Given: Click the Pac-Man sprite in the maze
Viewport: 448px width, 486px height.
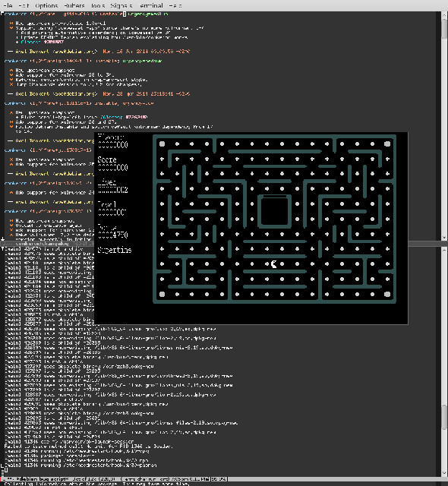Looking at the screenshot, I should click(x=274, y=264).
